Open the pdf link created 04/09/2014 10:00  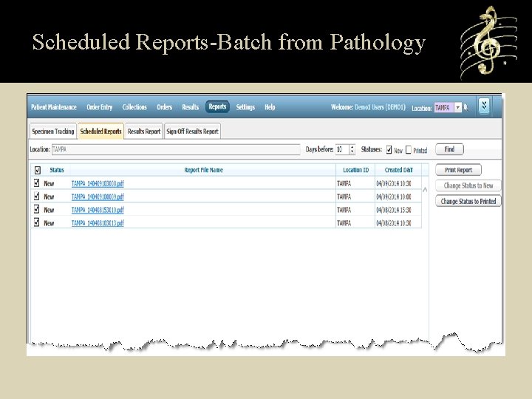[x=98, y=197]
